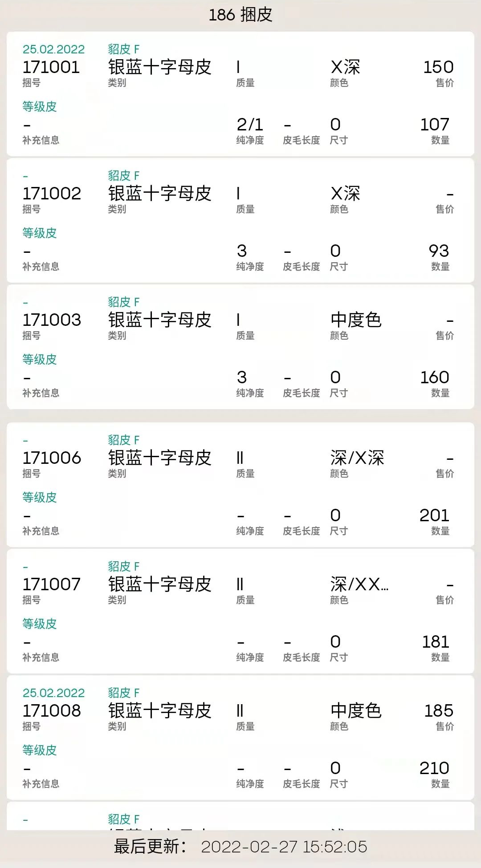Select quantity 201 in lot 171006

(x=434, y=515)
